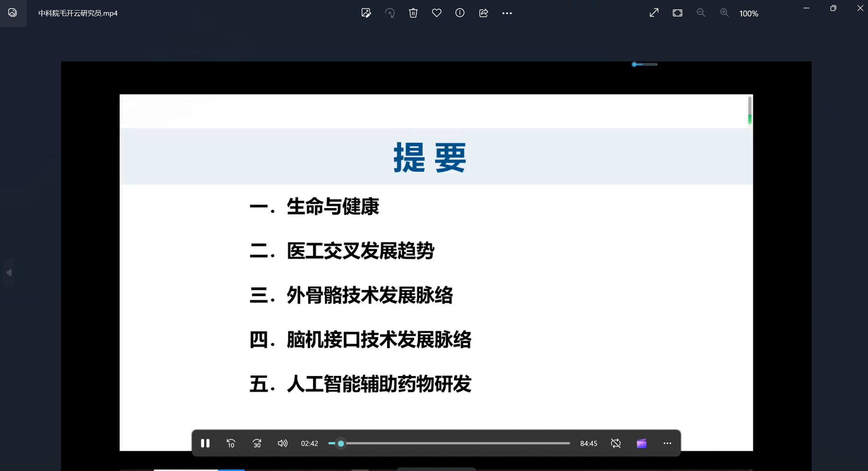Zoom out with magnifier minus
Image resolution: width=868 pixels, height=471 pixels.
[x=701, y=13]
